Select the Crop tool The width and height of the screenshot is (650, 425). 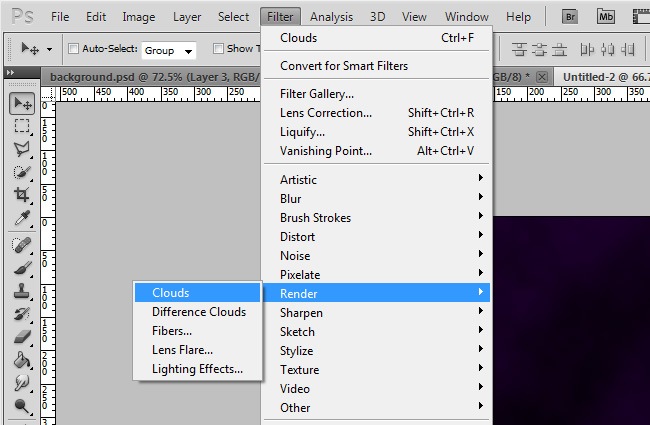coord(22,194)
